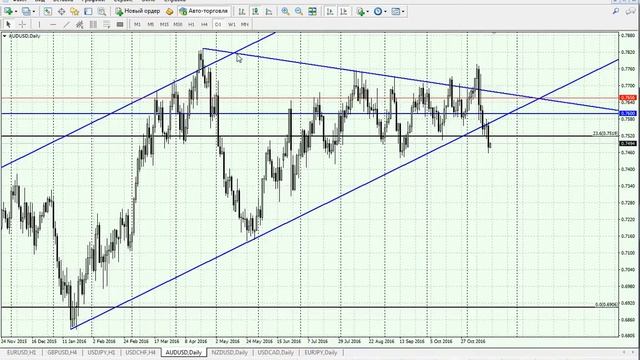Open the Navigator star-folder icon
Screen dimensions: 640x360
74,11
